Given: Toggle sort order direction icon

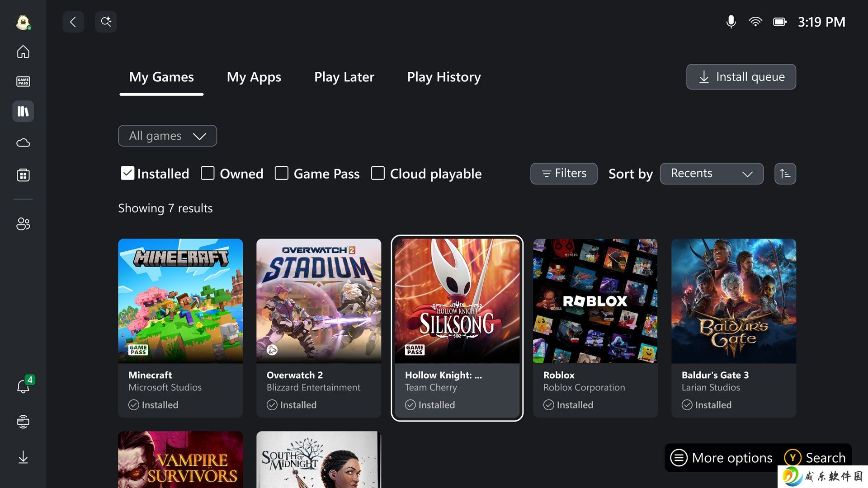Looking at the screenshot, I should coord(785,174).
